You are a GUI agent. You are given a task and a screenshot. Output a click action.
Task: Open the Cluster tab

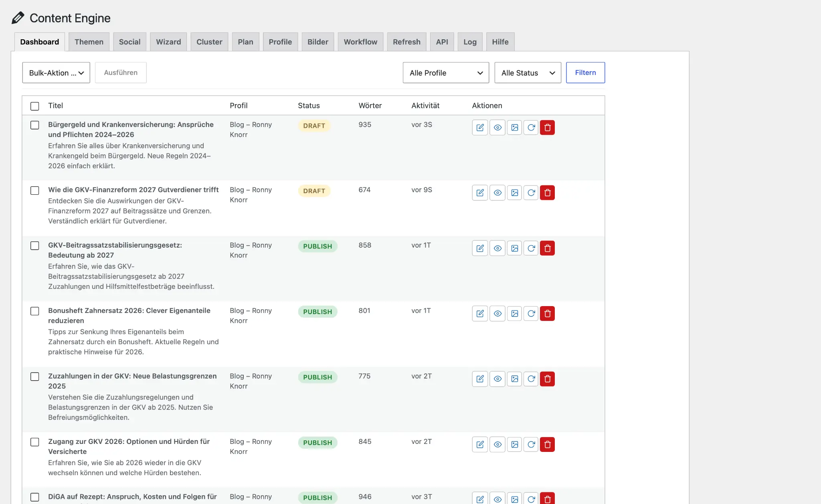[x=209, y=42]
